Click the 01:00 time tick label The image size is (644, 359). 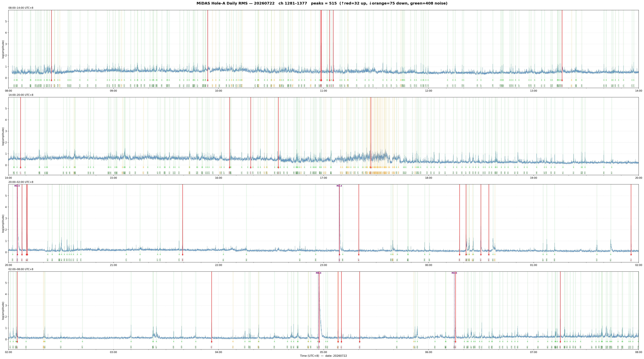pyautogui.click(x=534, y=265)
